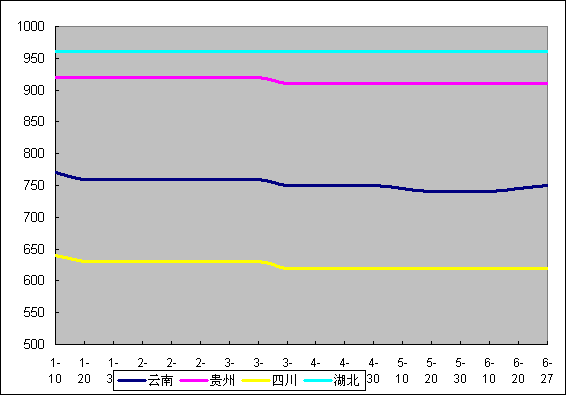Viewport: 566px width, 395px height.
Task: Click the 500 y-axis label
Action: [34, 344]
